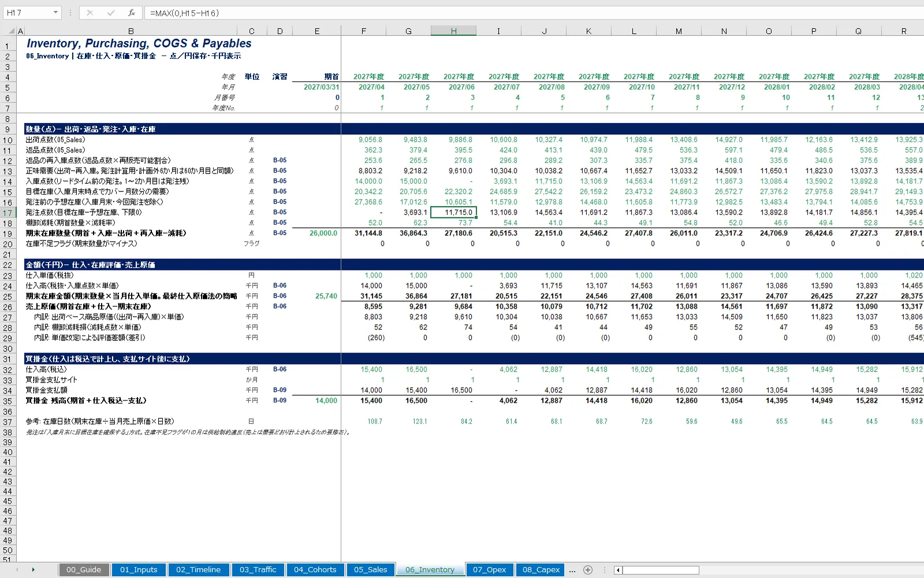Click the '36,864.3' ending inventory cell
The height and width of the screenshot is (578, 924).
408,233
